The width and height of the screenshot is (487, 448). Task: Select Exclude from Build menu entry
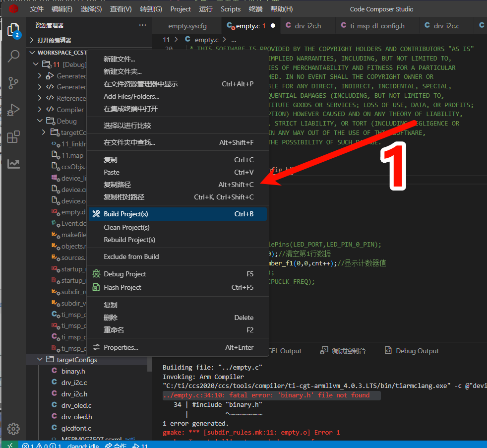pos(178,256)
